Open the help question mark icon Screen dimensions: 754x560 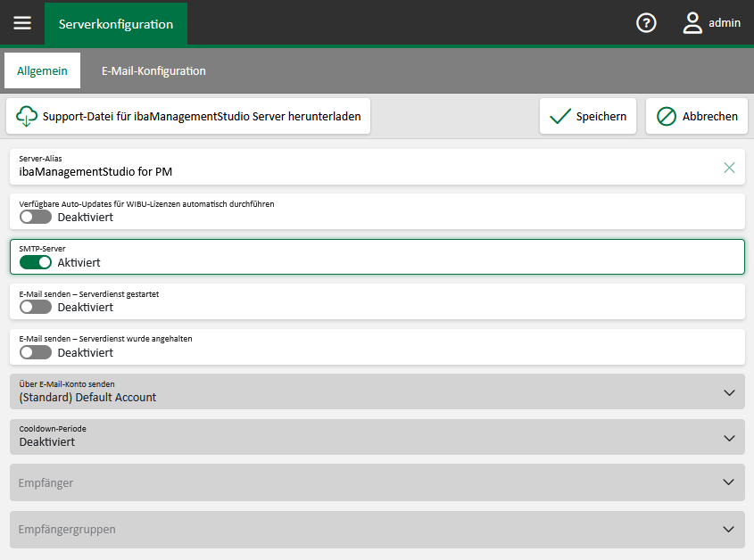coord(646,22)
